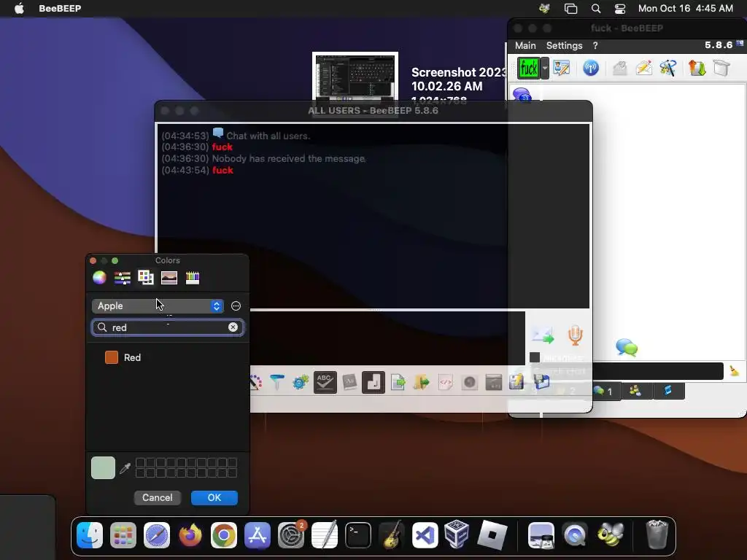Click the code snippet </> icon

tap(446, 382)
